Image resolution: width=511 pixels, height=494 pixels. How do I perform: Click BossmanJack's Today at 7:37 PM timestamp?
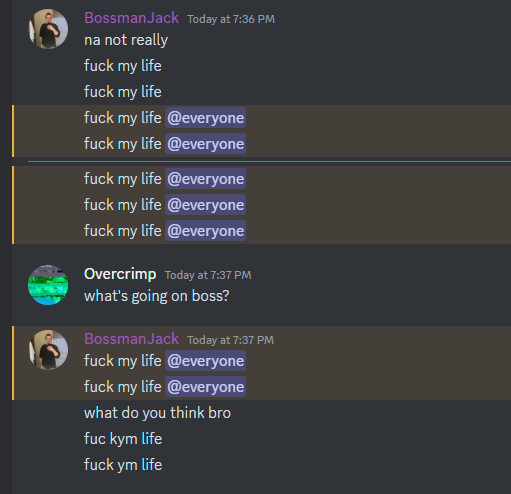click(230, 340)
